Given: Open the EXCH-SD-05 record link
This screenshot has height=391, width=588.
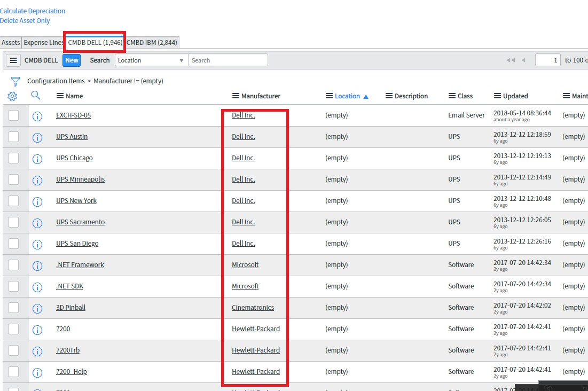Looking at the screenshot, I should [74, 115].
